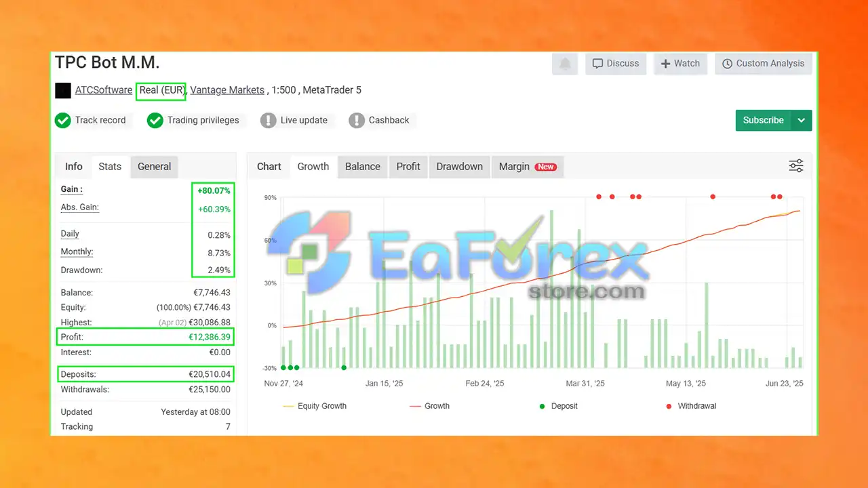Click the Abs. Gain label
The height and width of the screenshot is (488, 868).
point(80,207)
